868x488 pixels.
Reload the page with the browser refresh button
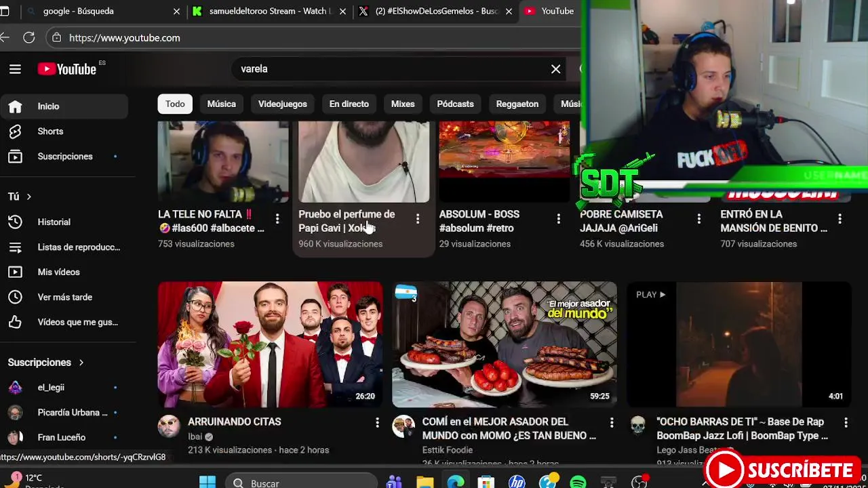(28, 38)
